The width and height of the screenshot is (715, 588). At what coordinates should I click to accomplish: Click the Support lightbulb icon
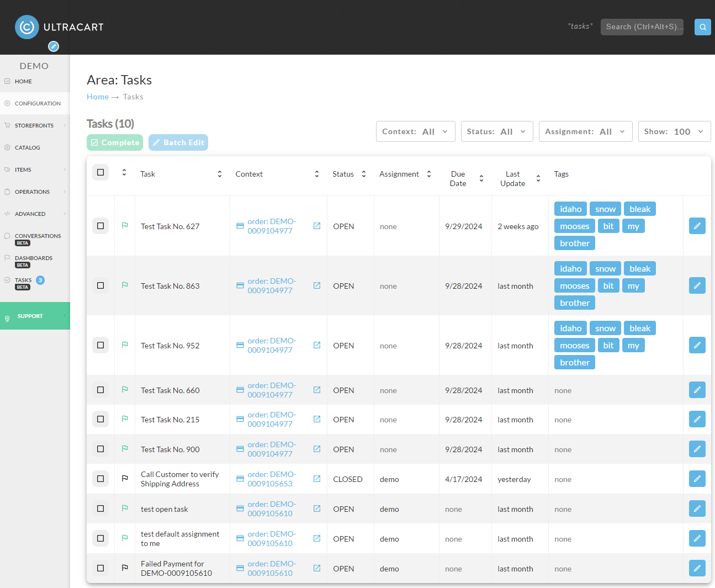point(7,319)
